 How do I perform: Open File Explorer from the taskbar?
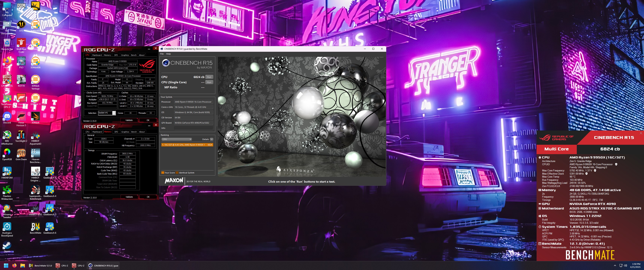click(22, 265)
